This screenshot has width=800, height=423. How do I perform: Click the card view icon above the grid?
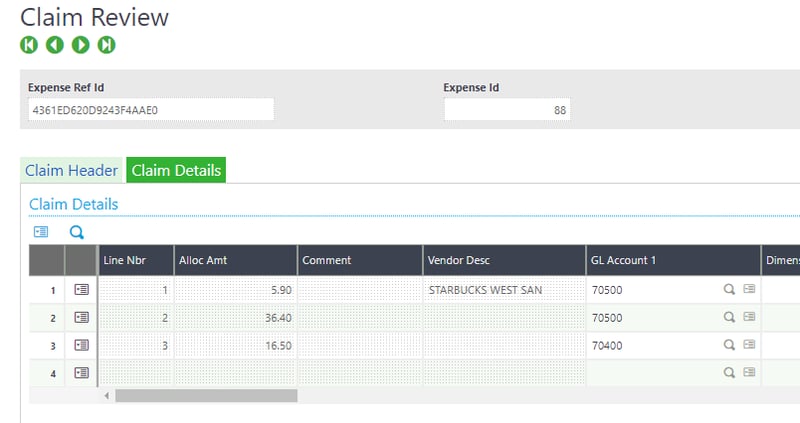[x=41, y=232]
